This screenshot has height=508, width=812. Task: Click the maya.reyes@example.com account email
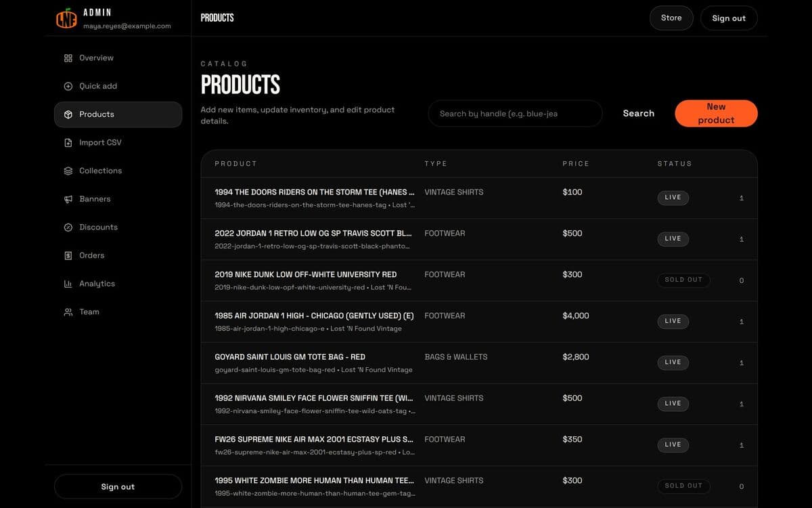click(127, 26)
